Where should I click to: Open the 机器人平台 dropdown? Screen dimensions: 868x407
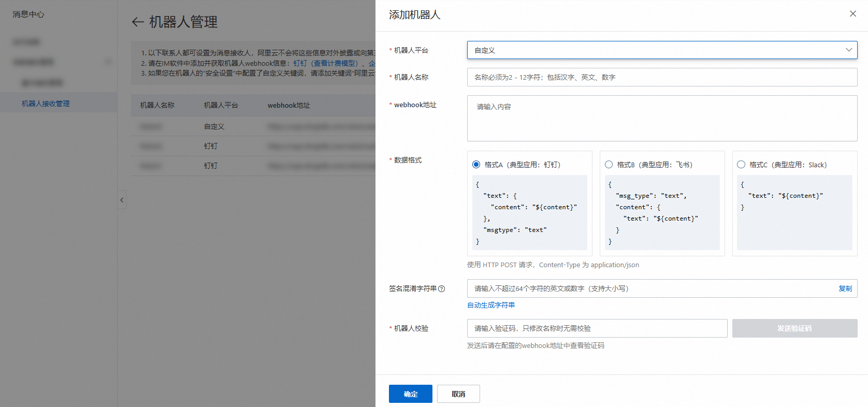(x=662, y=50)
